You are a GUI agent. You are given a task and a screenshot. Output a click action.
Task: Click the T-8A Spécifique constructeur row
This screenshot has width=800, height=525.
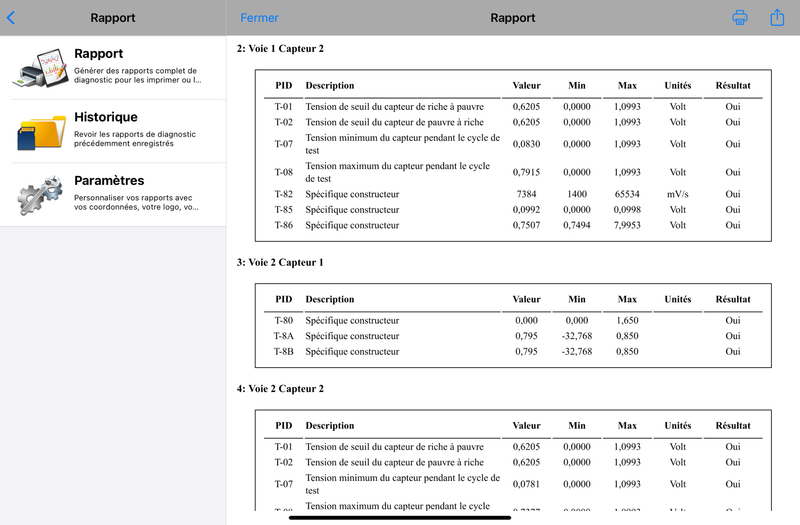513,336
